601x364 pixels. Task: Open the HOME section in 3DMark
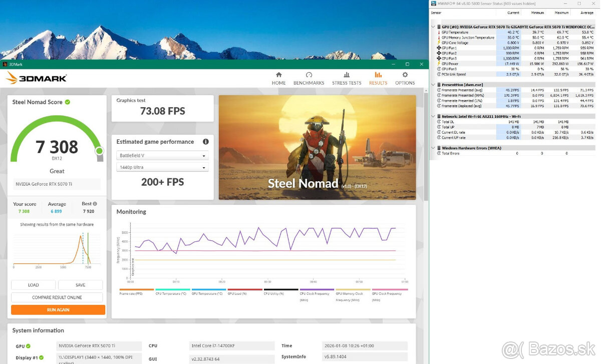pos(278,78)
